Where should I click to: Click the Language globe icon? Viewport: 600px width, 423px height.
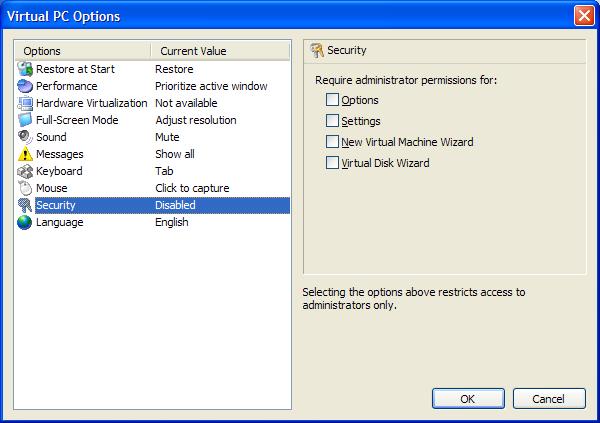click(25, 222)
